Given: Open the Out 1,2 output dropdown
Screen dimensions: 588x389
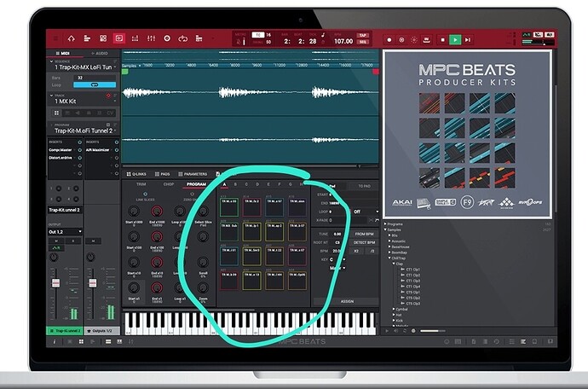Looking at the screenshot, I should (65, 232).
